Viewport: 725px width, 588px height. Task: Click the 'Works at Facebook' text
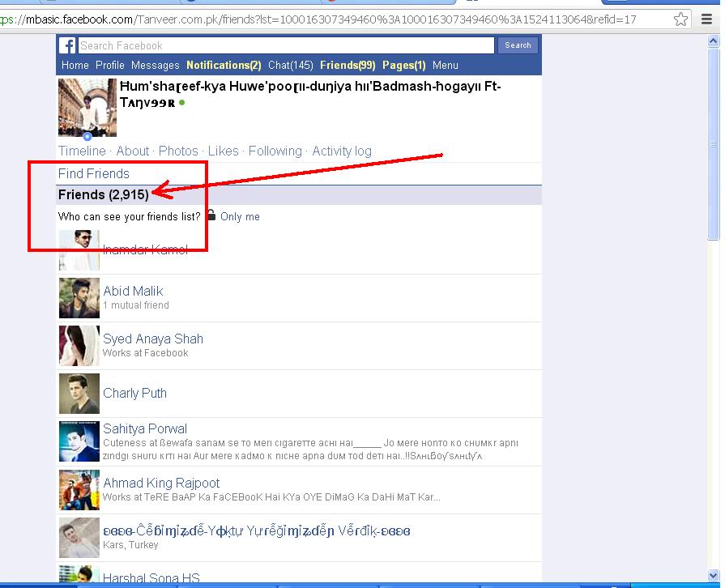pyautogui.click(x=145, y=352)
